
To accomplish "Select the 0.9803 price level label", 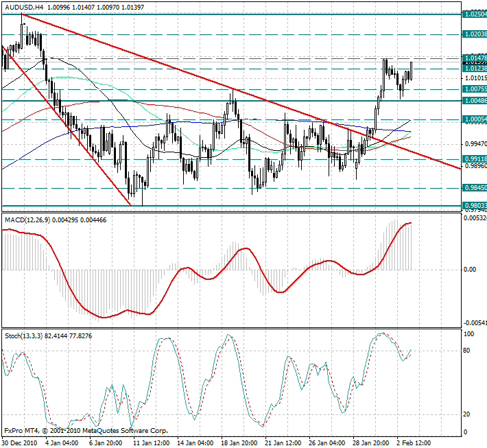I will 475,205.
